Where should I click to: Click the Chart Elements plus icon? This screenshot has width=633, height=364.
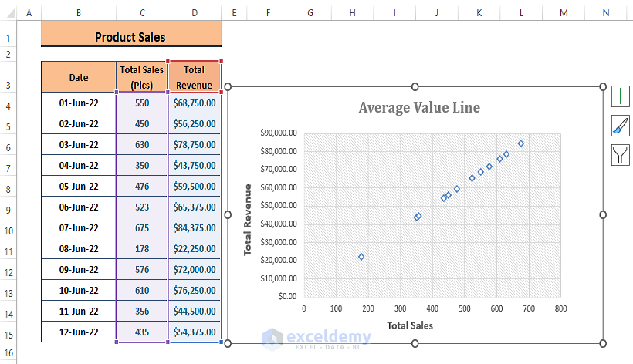pyautogui.click(x=620, y=96)
